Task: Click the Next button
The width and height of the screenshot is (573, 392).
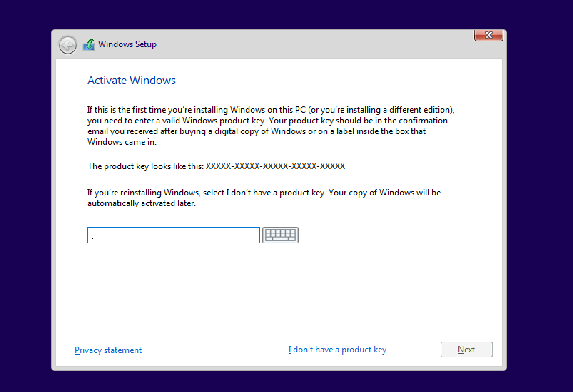Action: click(466, 350)
